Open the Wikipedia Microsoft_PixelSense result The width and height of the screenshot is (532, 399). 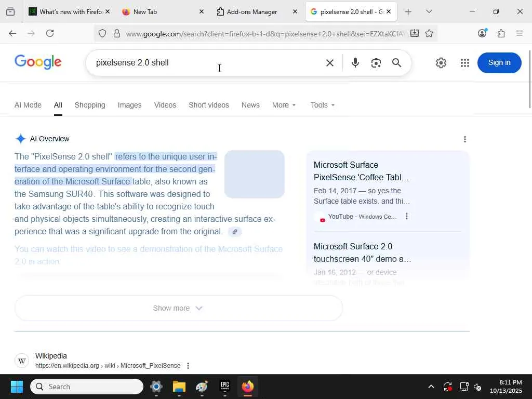[108, 366]
